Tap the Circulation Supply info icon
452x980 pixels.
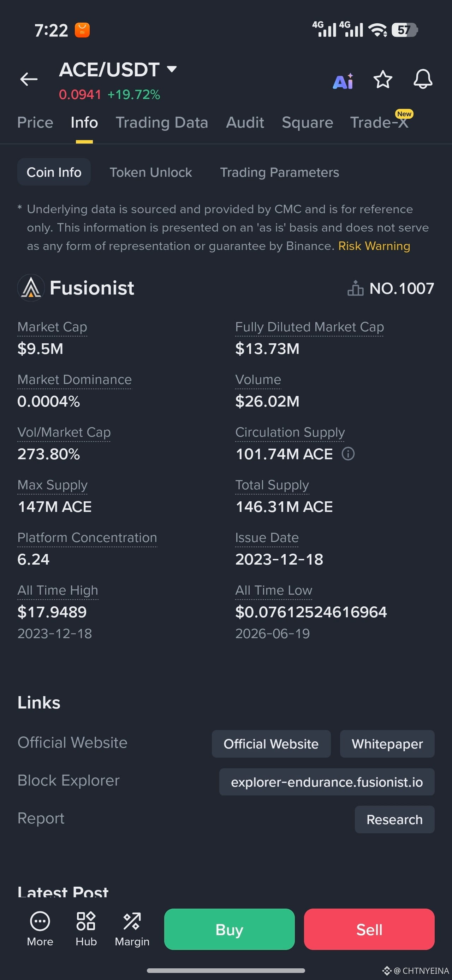pyautogui.click(x=348, y=454)
